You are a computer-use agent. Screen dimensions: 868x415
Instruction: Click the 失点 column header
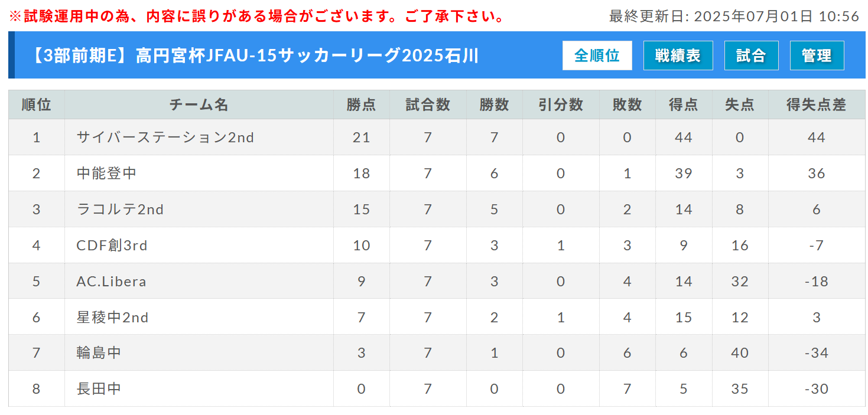coord(740,104)
